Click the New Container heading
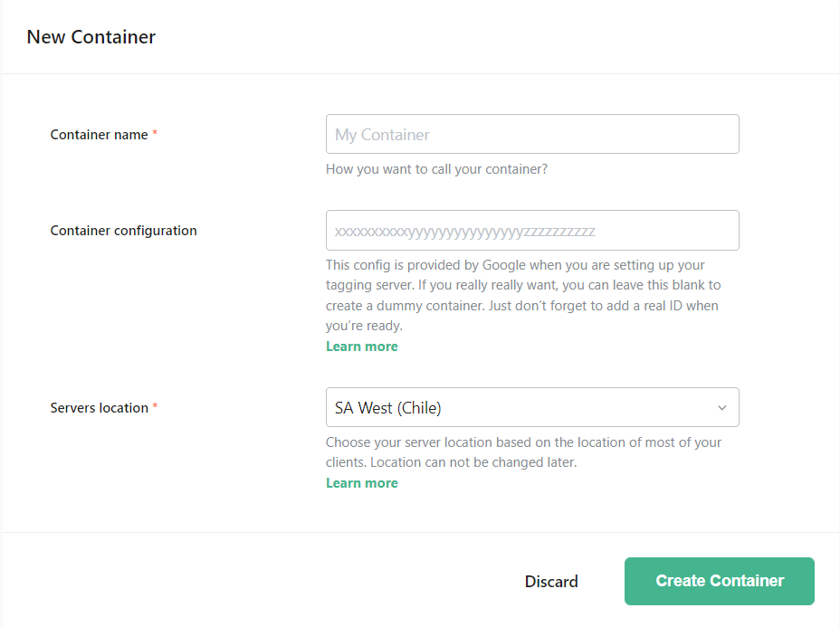840x627 pixels. 91,37
